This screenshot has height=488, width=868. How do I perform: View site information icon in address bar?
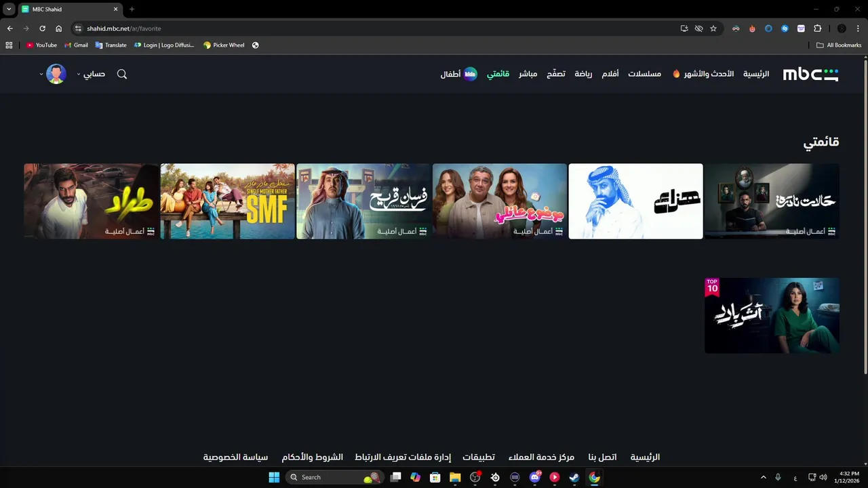(x=78, y=28)
